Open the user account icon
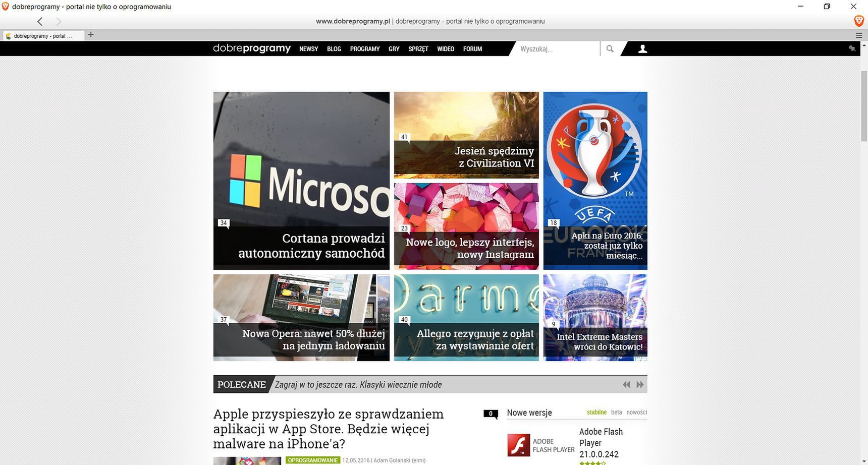The height and width of the screenshot is (465, 868). pyautogui.click(x=642, y=49)
